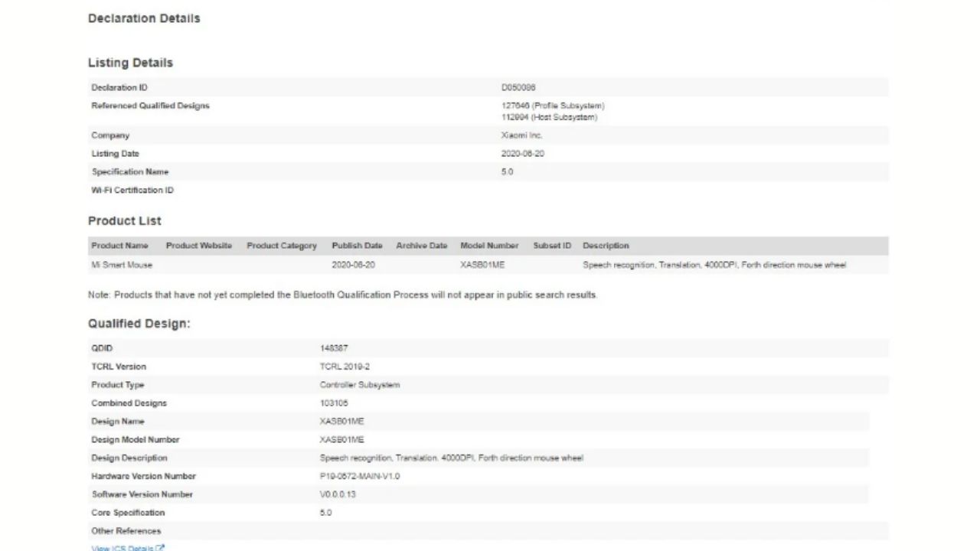This screenshot has height=551, width=980.
Task: Click the Publish Date column header
Action: click(357, 246)
